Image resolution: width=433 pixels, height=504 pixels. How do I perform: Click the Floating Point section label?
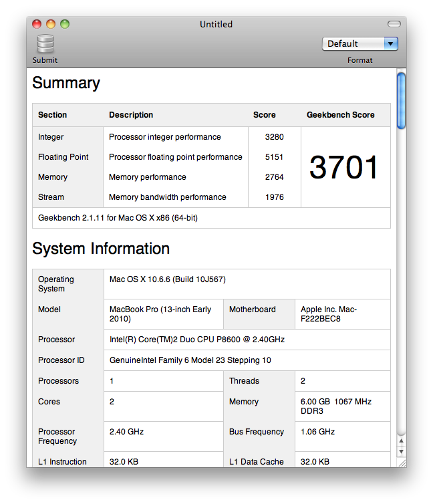pyautogui.click(x=63, y=157)
